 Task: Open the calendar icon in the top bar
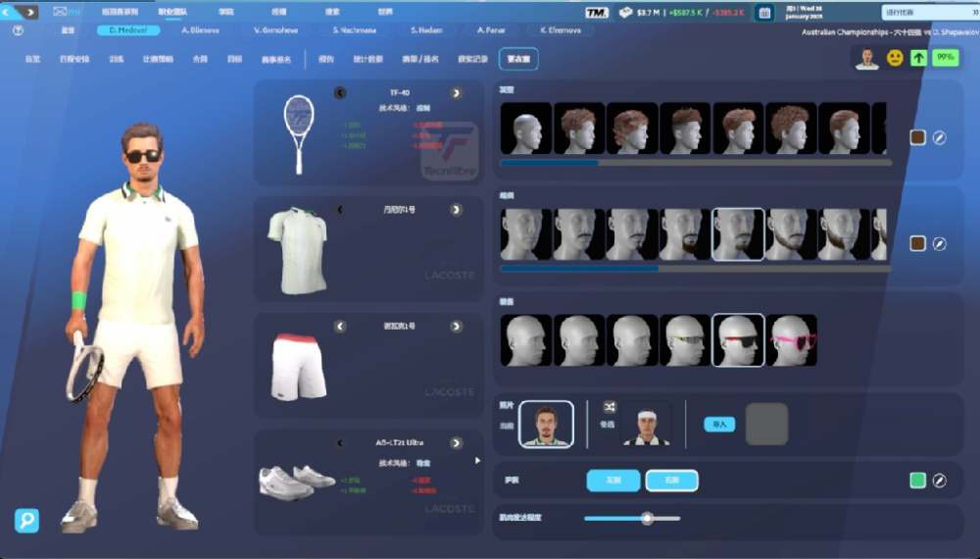tap(765, 13)
